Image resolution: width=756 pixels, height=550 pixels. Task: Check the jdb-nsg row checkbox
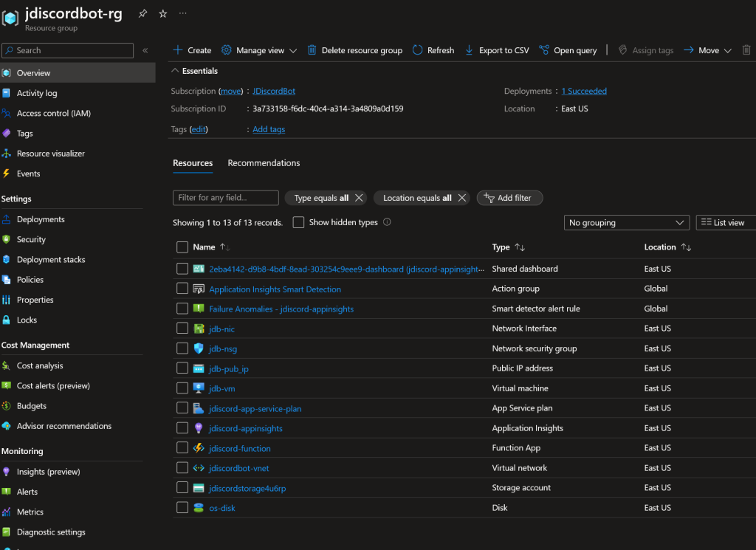pos(182,348)
